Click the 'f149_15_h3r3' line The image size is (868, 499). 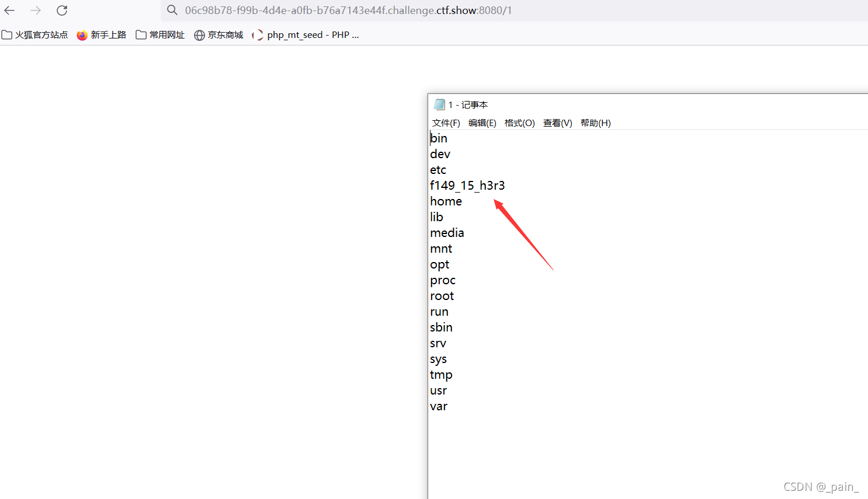click(x=467, y=186)
